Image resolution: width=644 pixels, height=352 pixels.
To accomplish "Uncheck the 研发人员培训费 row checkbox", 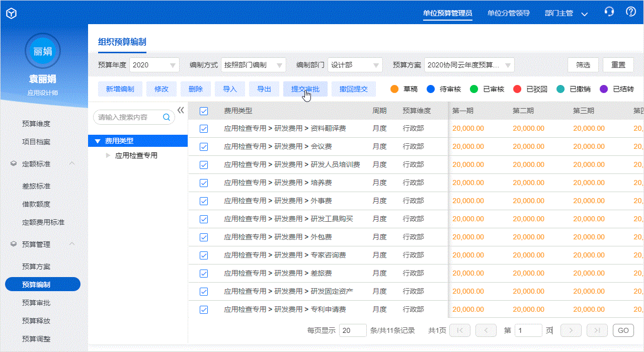I will coord(204,165).
